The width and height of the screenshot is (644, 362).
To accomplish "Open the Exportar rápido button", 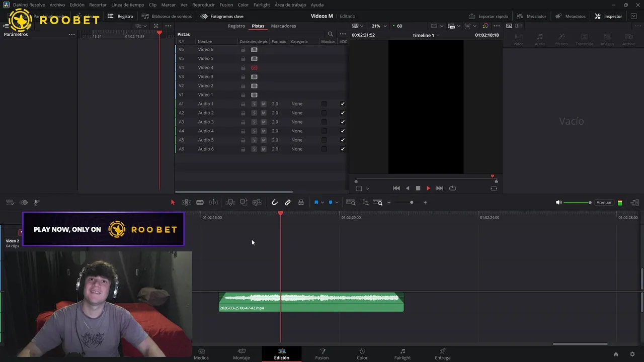I will [488, 16].
